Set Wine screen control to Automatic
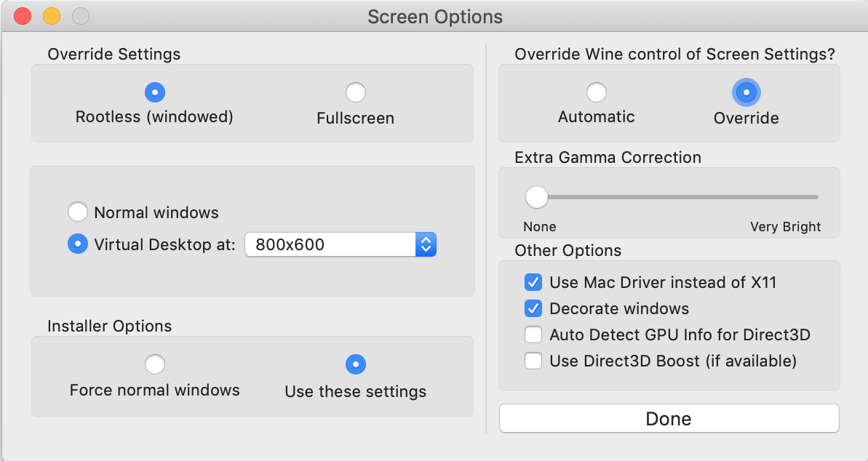The image size is (868, 461). [x=596, y=92]
